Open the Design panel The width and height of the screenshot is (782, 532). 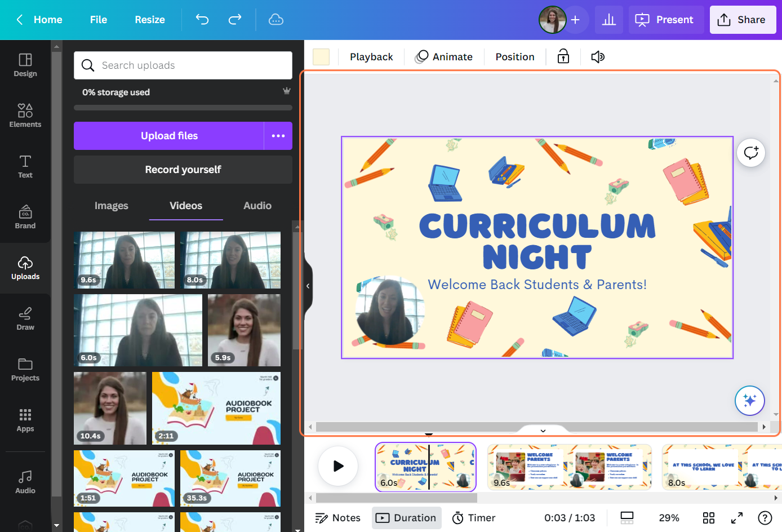coord(25,65)
